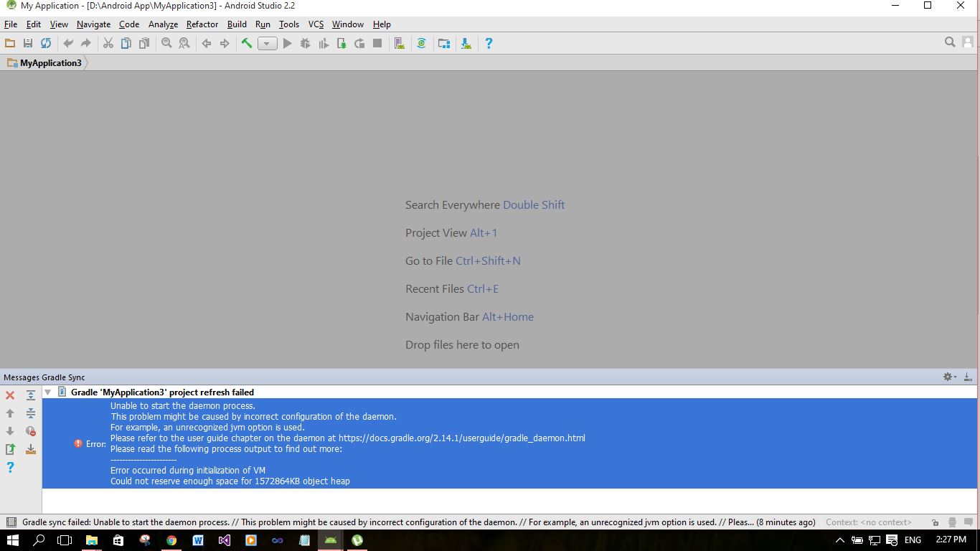The width and height of the screenshot is (980, 551).
Task: Click Sync Project with Gradle Files icon
Action: coord(422,44)
